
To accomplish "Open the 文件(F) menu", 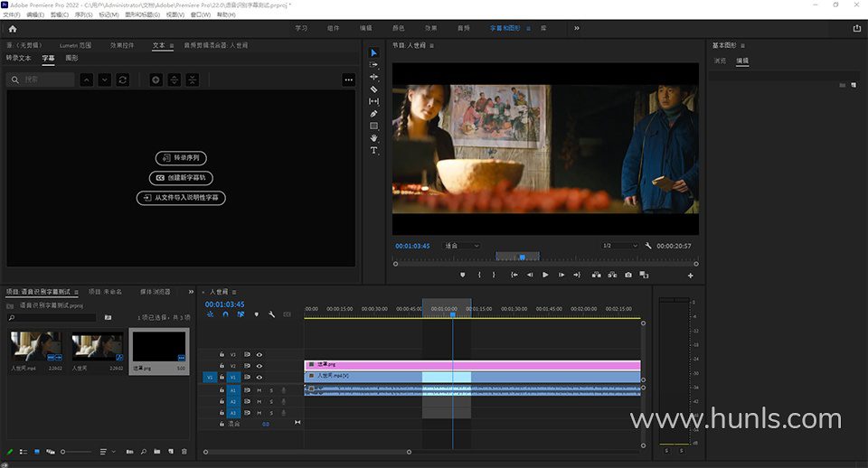I will [x=12, y=15].
